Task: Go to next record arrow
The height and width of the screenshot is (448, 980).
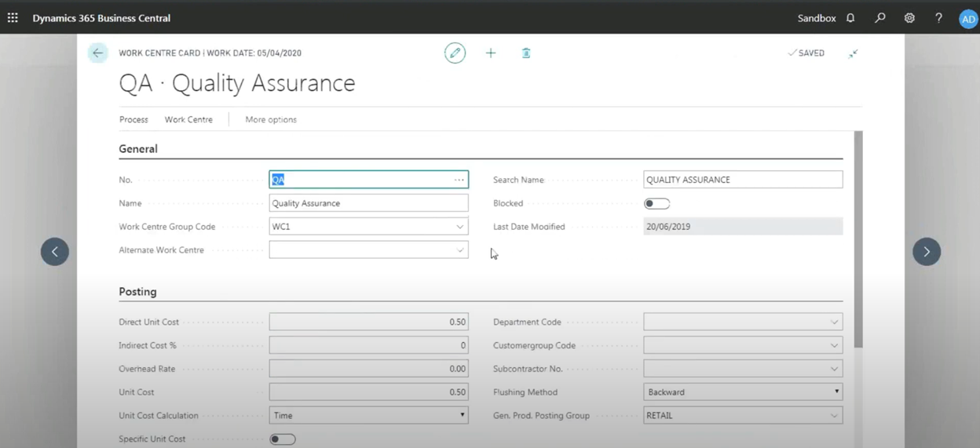Action: [927, 252]
